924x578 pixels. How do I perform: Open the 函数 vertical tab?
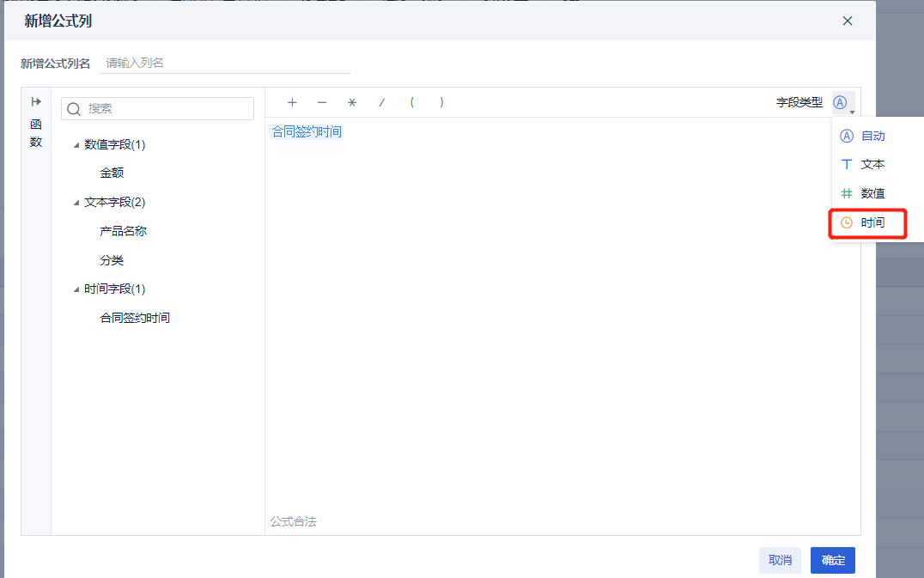(x=36, y=133)
